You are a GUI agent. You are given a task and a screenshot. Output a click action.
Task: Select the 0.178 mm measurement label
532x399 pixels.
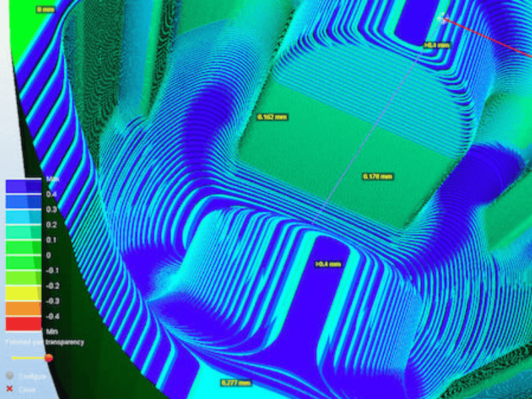coord(378,176)
